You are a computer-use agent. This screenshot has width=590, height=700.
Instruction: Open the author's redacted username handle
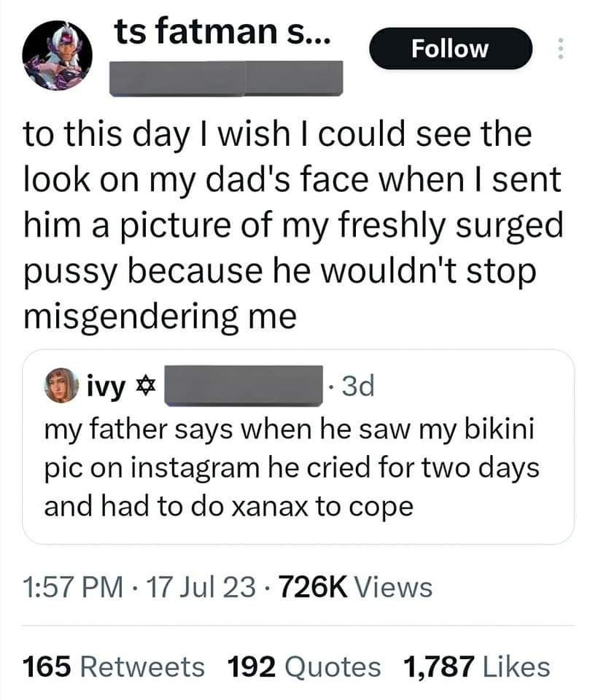pyautogui.click(x=226, y=78)
